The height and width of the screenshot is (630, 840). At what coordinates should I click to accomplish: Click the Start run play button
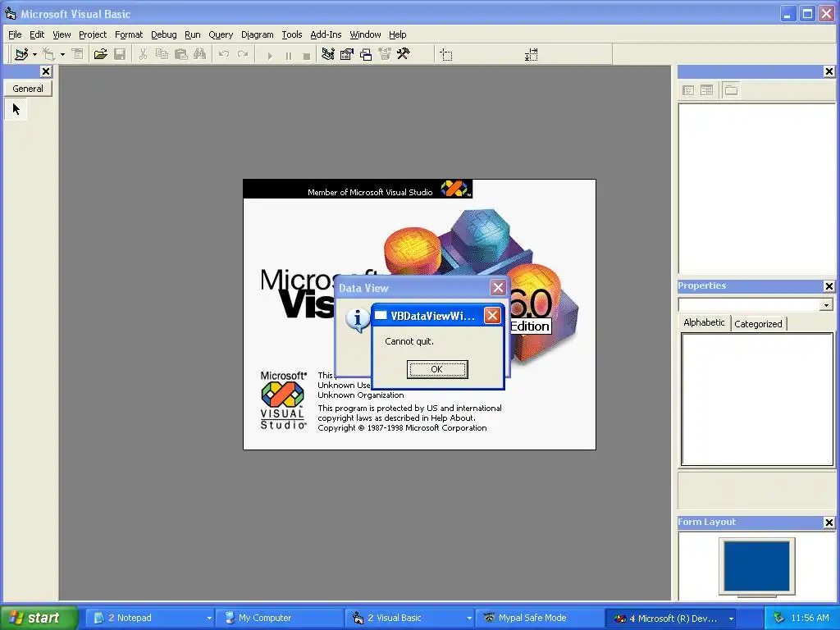coord(269,55)
